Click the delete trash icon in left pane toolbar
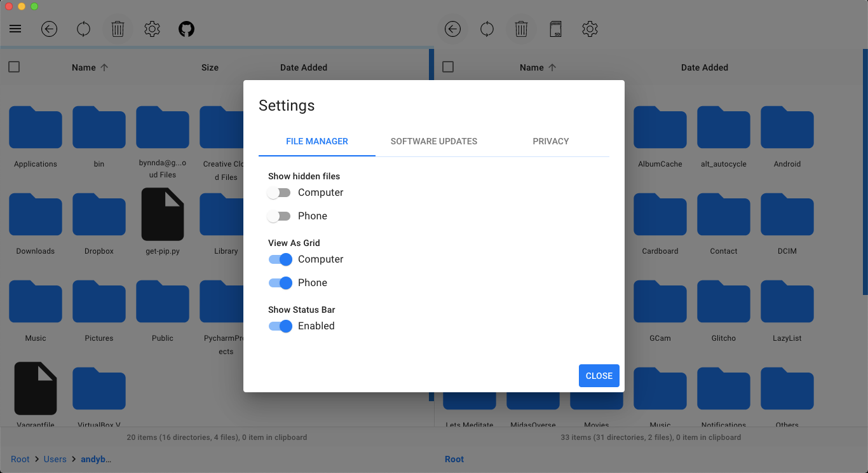 coord(118,29)
